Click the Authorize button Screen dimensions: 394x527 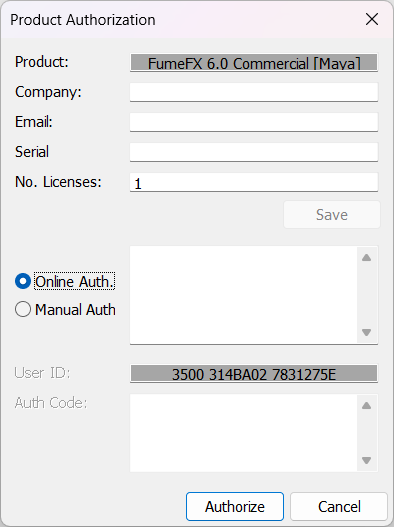(x=235, y=506)
